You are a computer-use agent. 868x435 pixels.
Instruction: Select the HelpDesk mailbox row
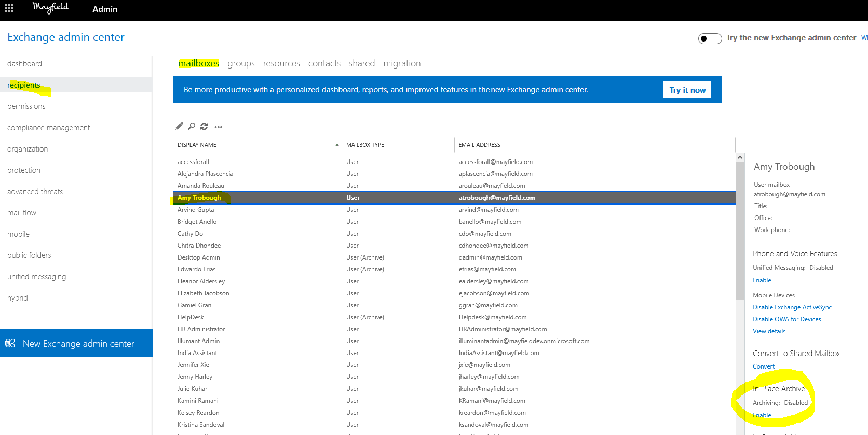[454, 317]
